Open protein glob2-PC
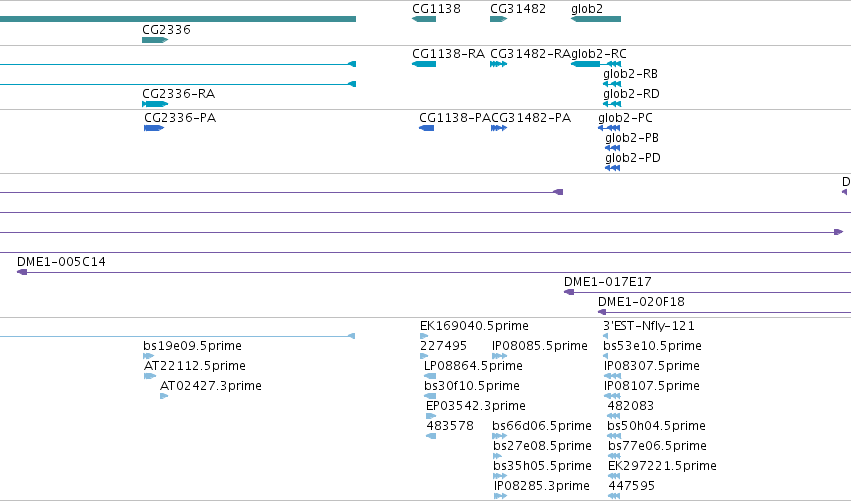Viewport: 851px width, 501px height. pos(609,128)
